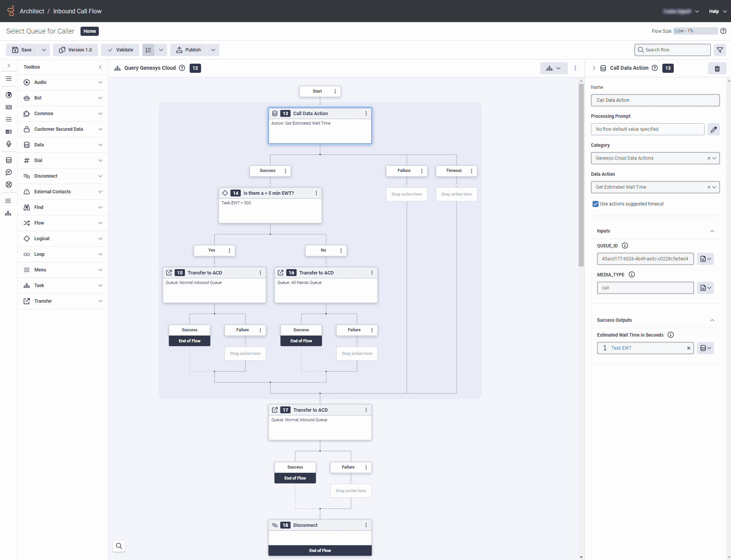Open the QUEUE_ID value source dropdown
This screenshot has width=731, height=560.
coord(705,258)
